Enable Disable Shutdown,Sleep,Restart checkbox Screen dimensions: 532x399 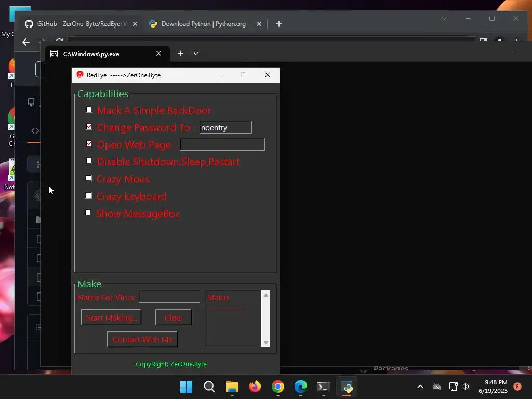click(x=89, y=161)
